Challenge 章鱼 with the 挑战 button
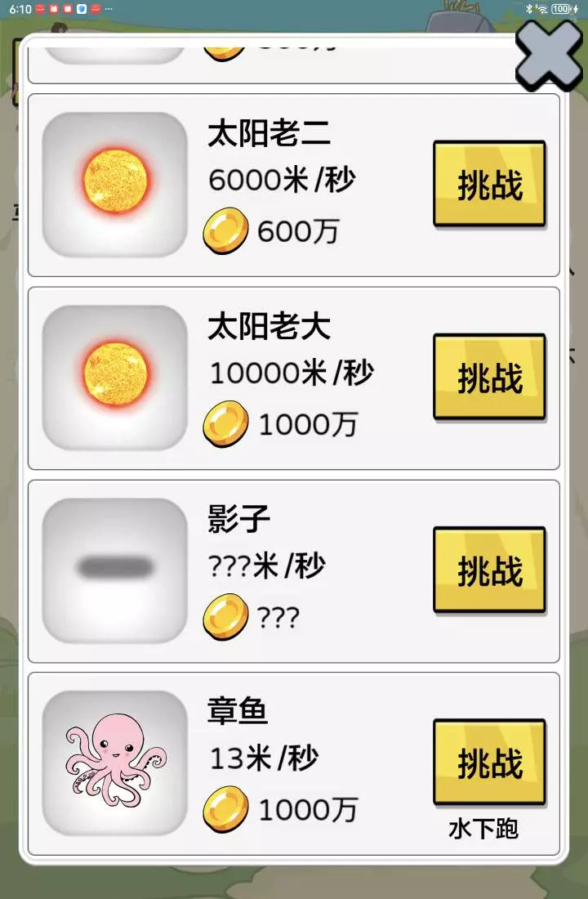 pos(489,763)
